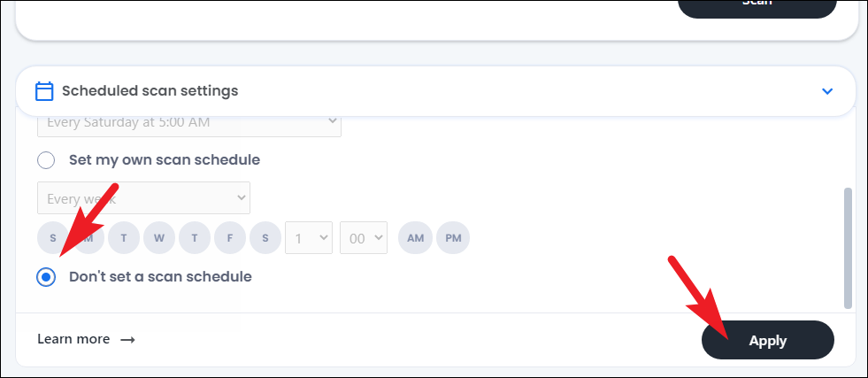Toggle the Saturday day circle
This screenshot has height=378, width=868.
265,237
